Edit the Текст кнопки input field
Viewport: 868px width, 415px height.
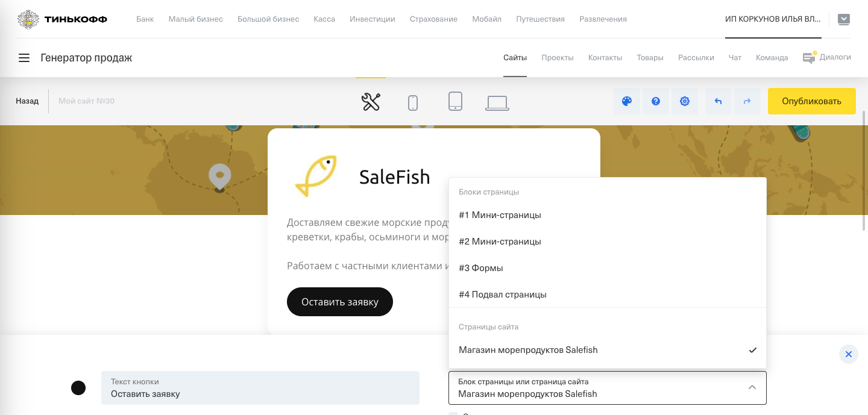click(x=260, y=388)
